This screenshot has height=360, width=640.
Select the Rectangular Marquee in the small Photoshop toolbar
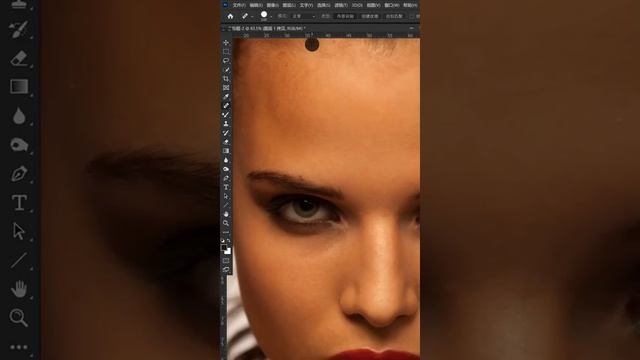point(226,51)
